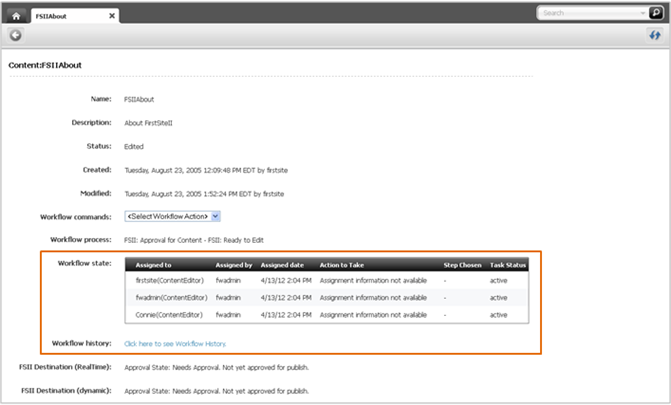The width and height of the screenshot is (671, 405).
Task: Click the Action to Take column header
Action: pyautogui.click(x=341, y=265)
